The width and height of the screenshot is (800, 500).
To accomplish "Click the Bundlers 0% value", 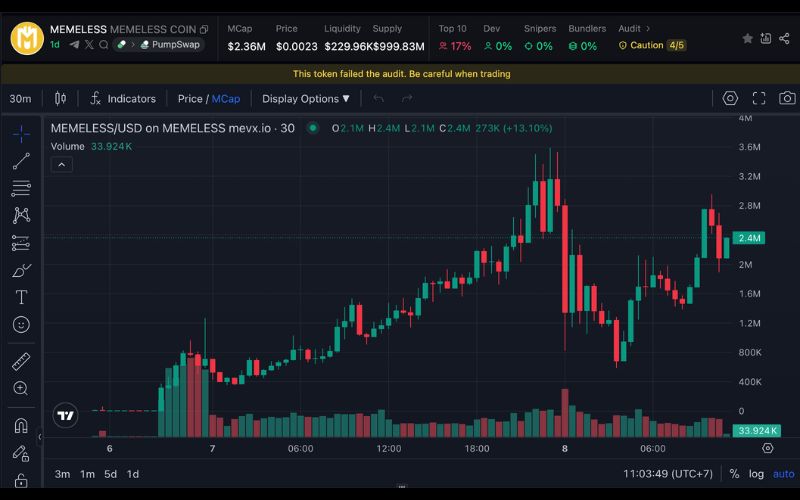I will point(583,46).
